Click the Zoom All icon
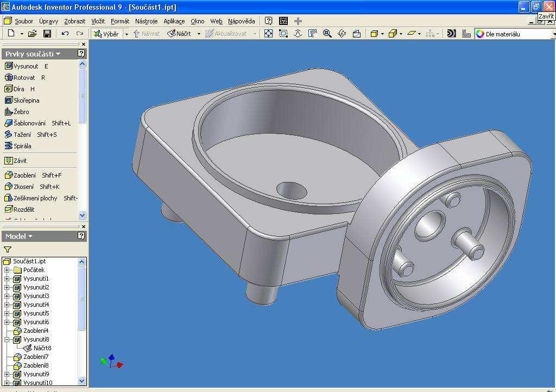This screenshot has width=556, height=392. (x=268, y=34)
